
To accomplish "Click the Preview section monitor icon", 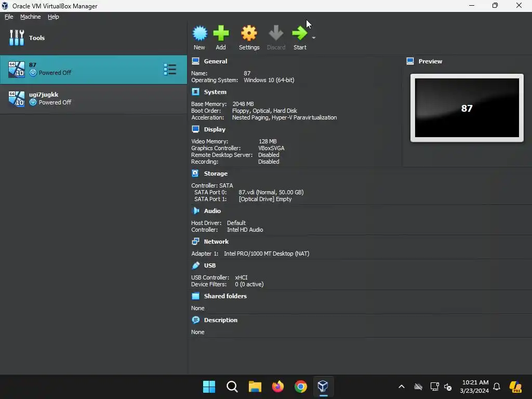I will 410,61.
